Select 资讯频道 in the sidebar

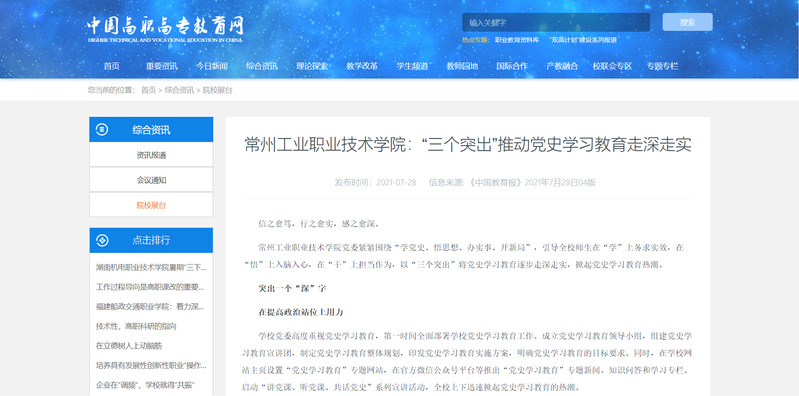[151, 155]
